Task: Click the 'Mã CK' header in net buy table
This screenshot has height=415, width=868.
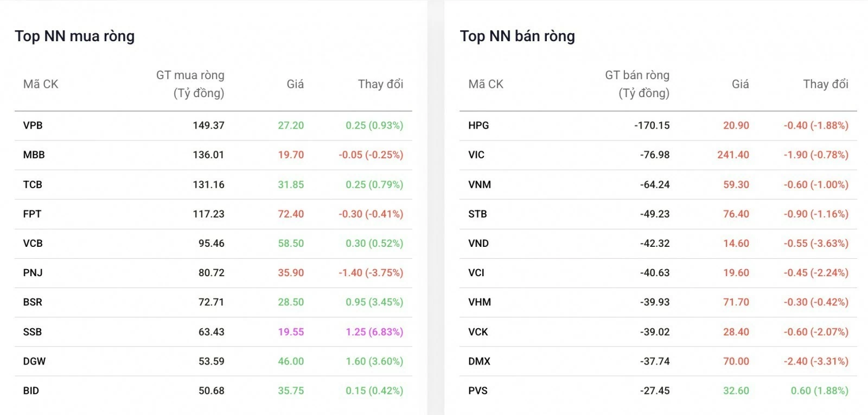Action: [41, 84]
